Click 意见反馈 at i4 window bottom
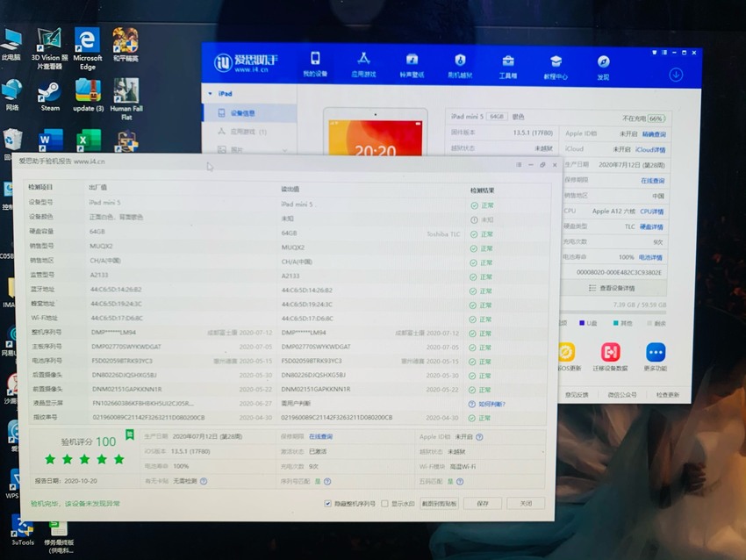Viewport: 746px width, 560px height. (x=577, y=395)
